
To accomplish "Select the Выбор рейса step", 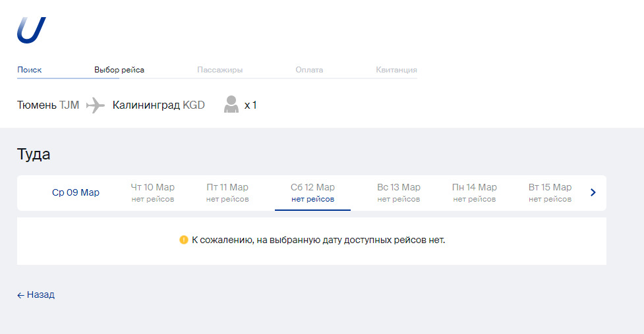I will click(119, 70).
